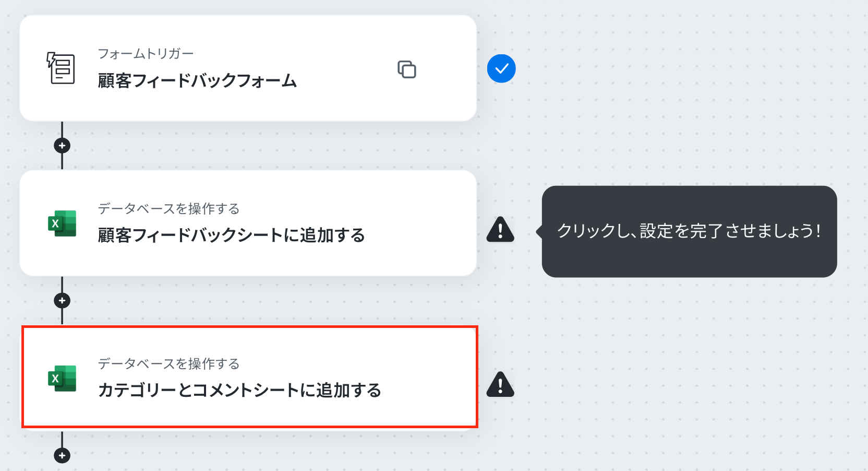Click the クリックし、設定を完了させましょう tooltip
The image size is (868, 471).
(x=689, y=231)
